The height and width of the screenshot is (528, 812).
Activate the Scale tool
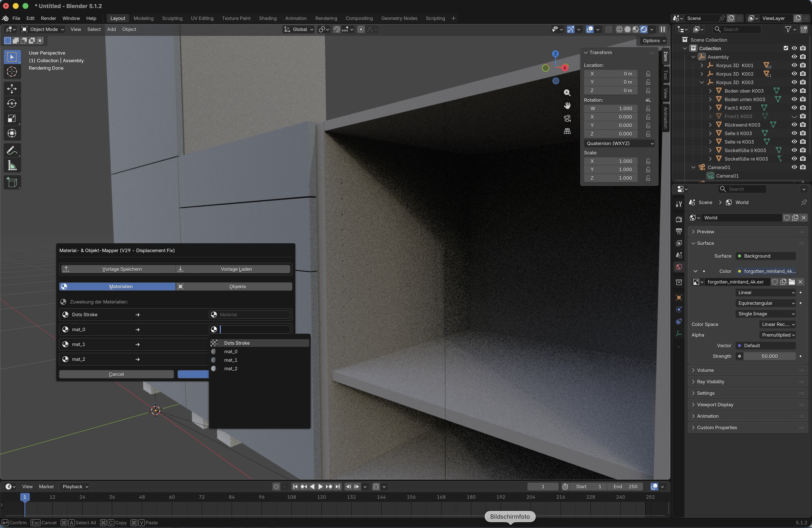pos(12,119)
